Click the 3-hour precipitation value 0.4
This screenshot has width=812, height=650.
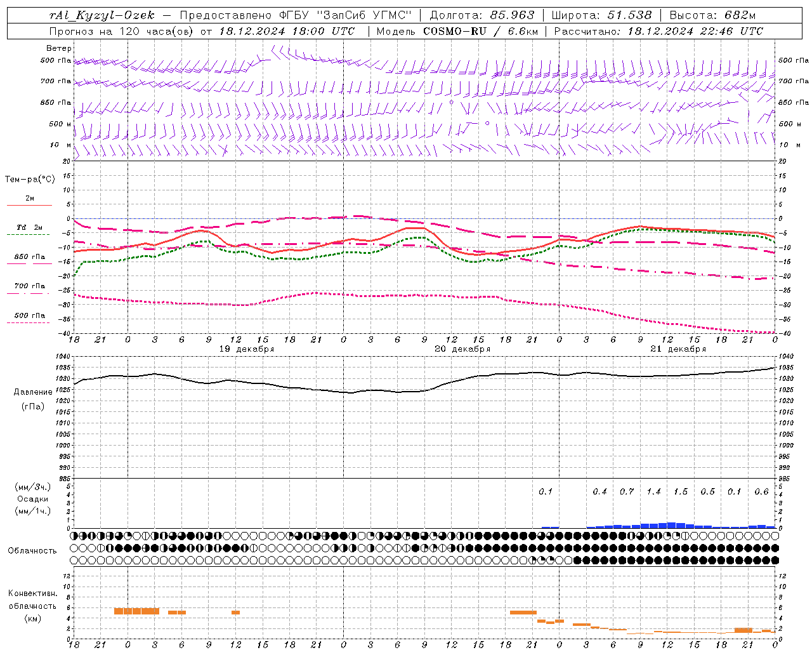599,492
